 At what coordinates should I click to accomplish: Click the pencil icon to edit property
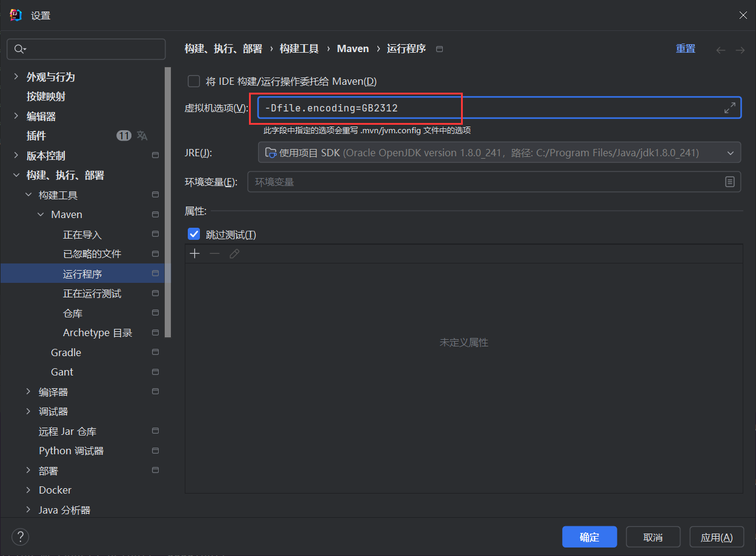tap(234, 253)
